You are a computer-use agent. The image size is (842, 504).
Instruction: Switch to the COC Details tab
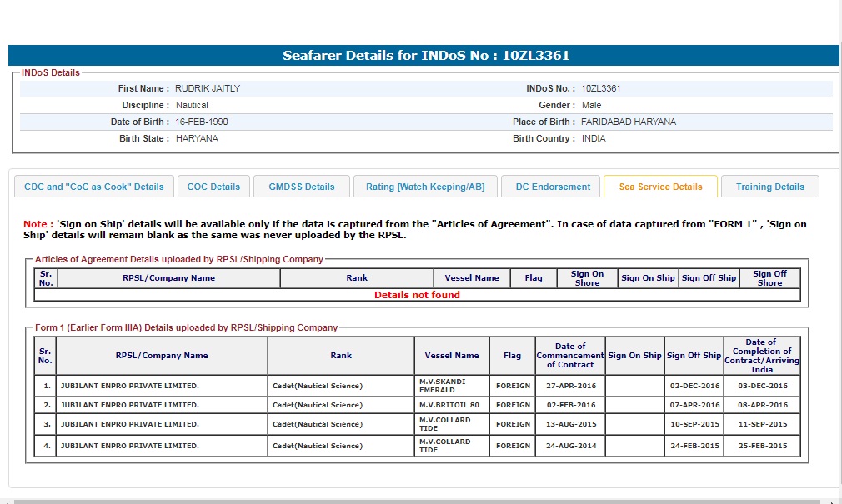[213, 187]
